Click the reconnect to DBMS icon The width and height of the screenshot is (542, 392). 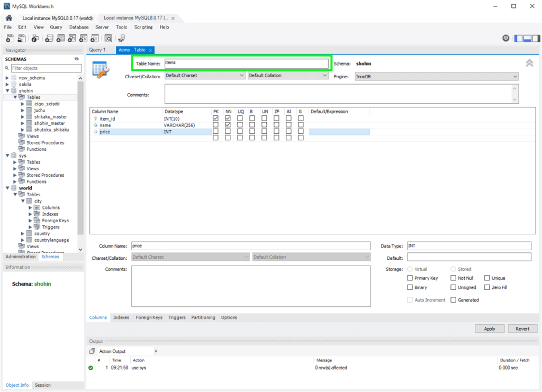click(x=122, y=38)
